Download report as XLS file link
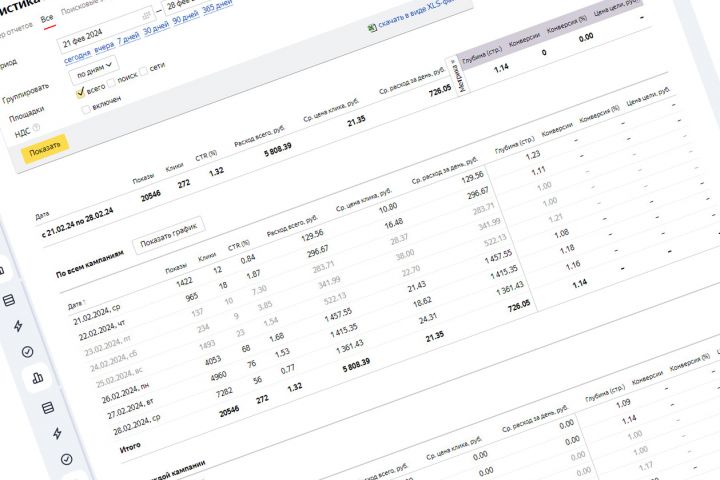 point(418,12)
